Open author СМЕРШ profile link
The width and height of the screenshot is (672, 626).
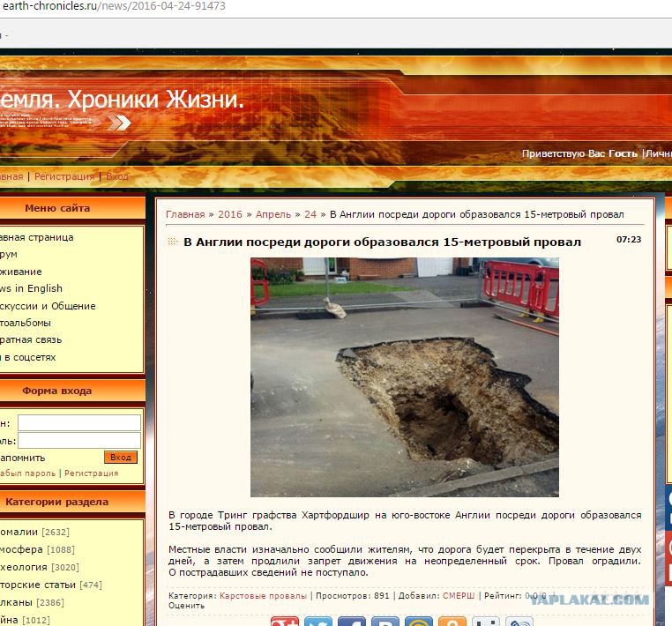(458, 596)
